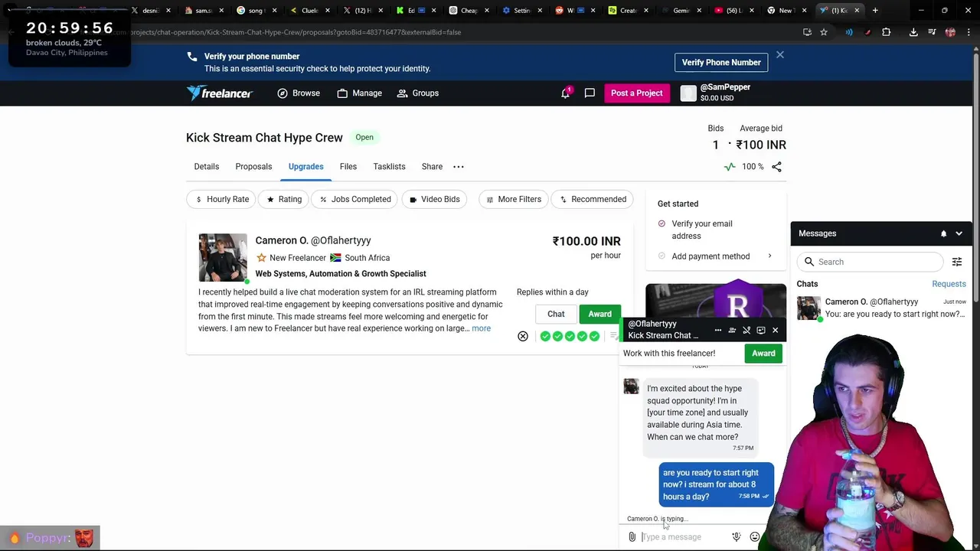Click the share icon beside 100 %
980x551 pixels.
point(776,167)
